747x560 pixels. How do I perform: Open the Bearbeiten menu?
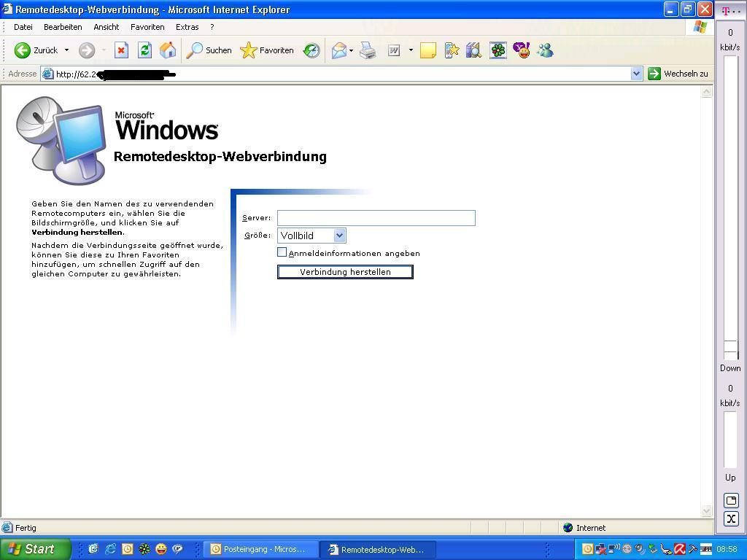63,27
